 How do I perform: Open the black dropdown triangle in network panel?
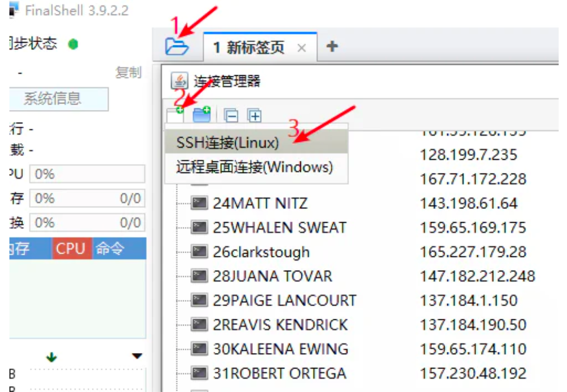[137, 356]
